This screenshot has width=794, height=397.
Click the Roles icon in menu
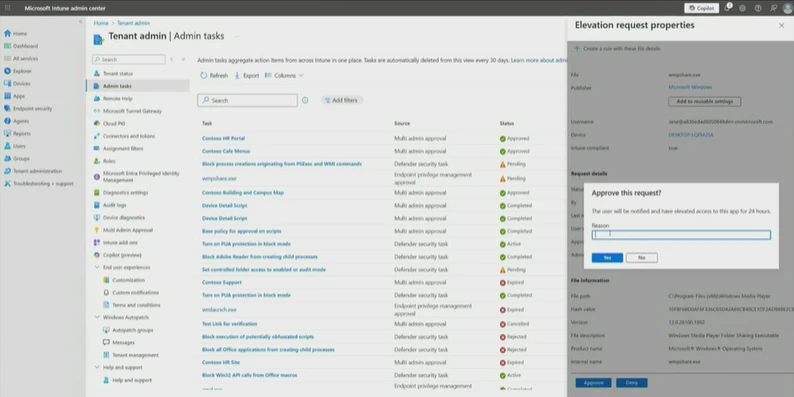coord(97,161)
